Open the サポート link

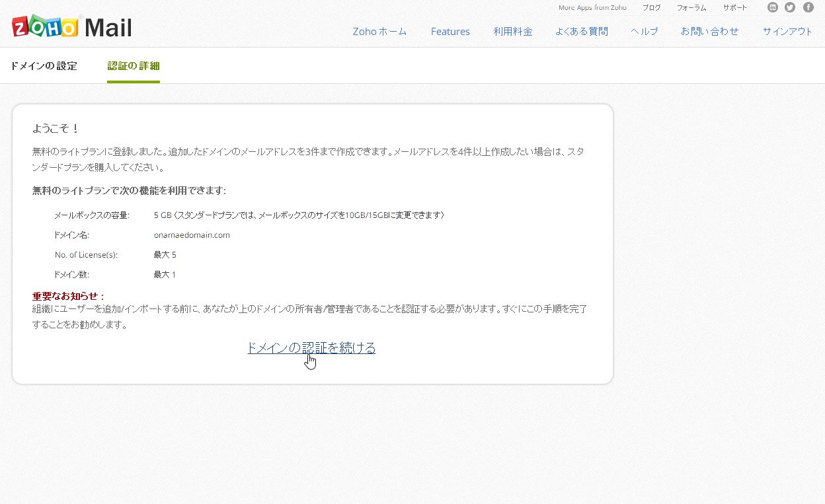[735, 8]
